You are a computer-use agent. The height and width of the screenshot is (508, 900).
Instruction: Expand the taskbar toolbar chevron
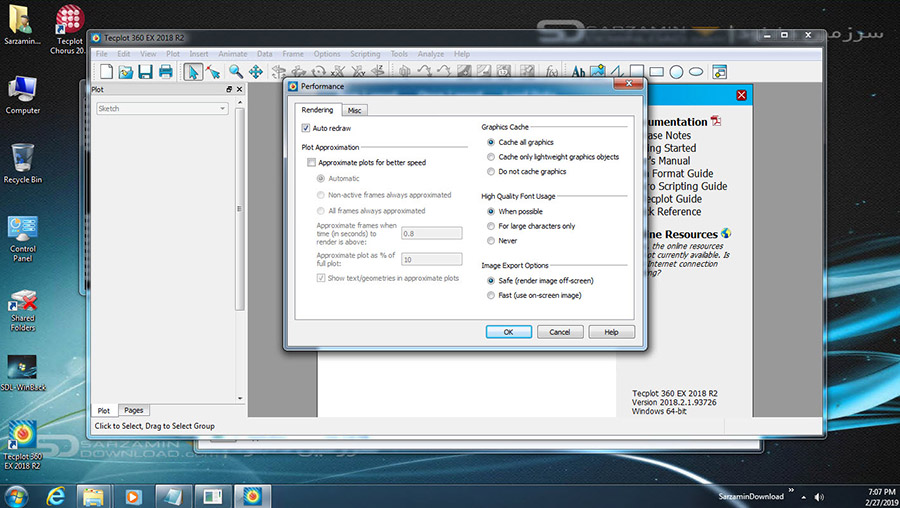coord(791,490)
